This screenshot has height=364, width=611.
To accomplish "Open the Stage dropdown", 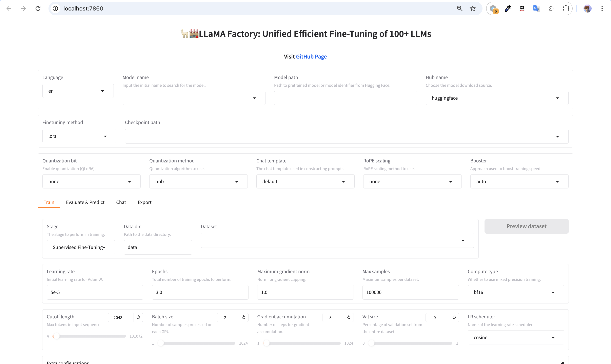I will tap(81, 247).
